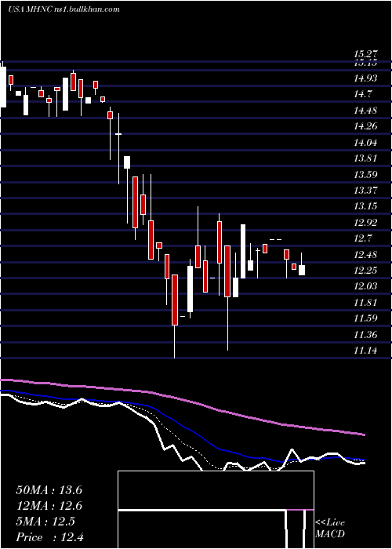
Task: Click the blue 12MA moving average line
Action: coord(182,425)
